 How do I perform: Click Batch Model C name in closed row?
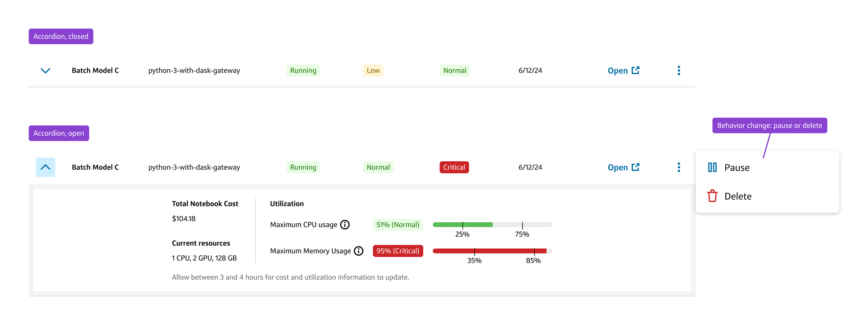[95, 71]
